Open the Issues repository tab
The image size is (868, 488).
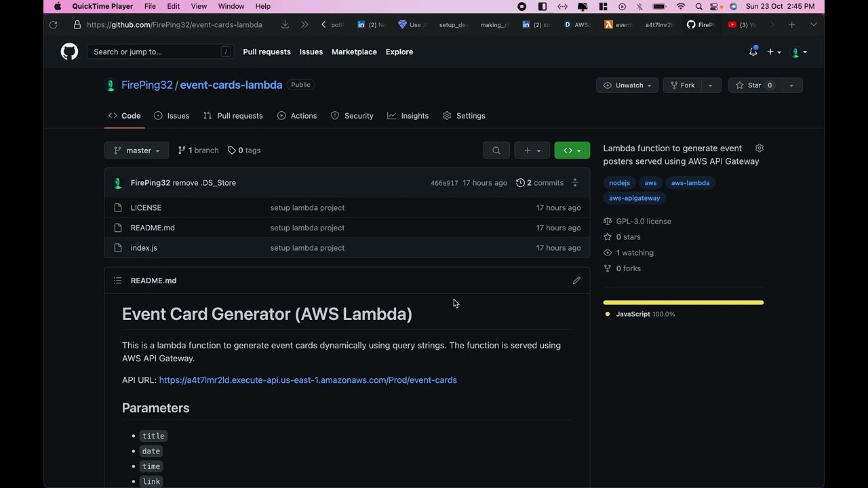pyautogui.click(x=172, y=116)
